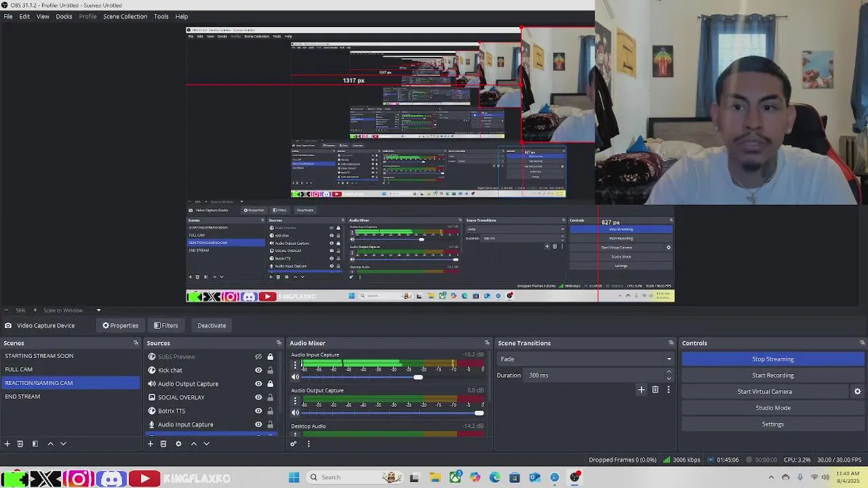Decrease transition duration with down arrow
The image size is (868, 488).
669,378
